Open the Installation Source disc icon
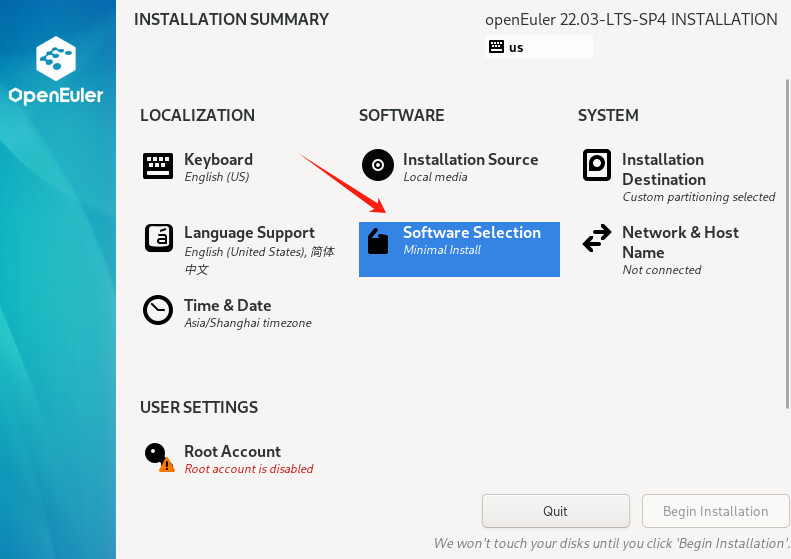791x559 pixels. tap(378, 165)
